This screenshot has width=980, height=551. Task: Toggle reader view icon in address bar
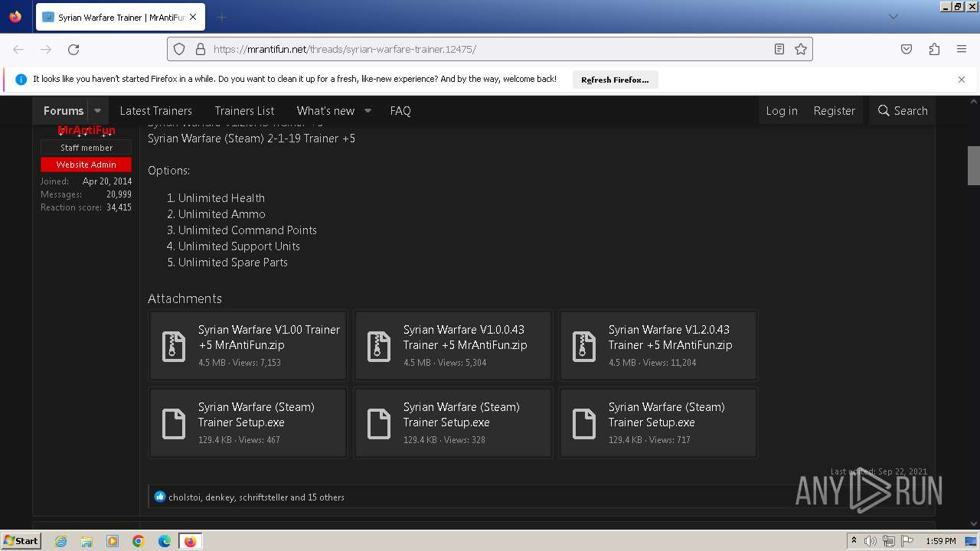coord(779,49)
